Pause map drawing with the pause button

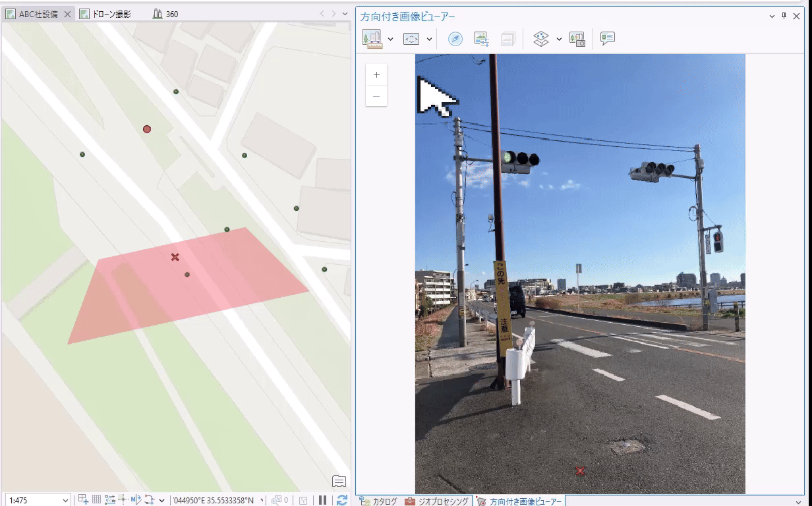click(322, 500)
